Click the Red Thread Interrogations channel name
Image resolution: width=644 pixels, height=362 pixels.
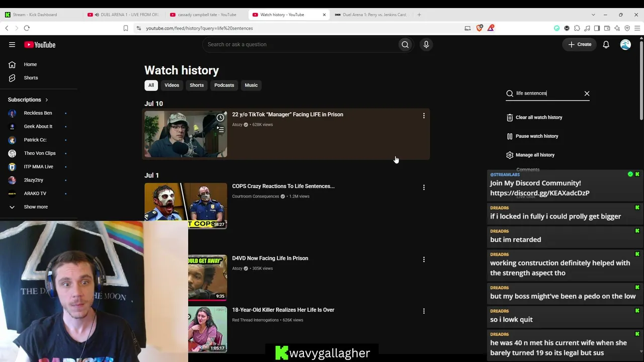pyautogui.click(x=255, y=320)
